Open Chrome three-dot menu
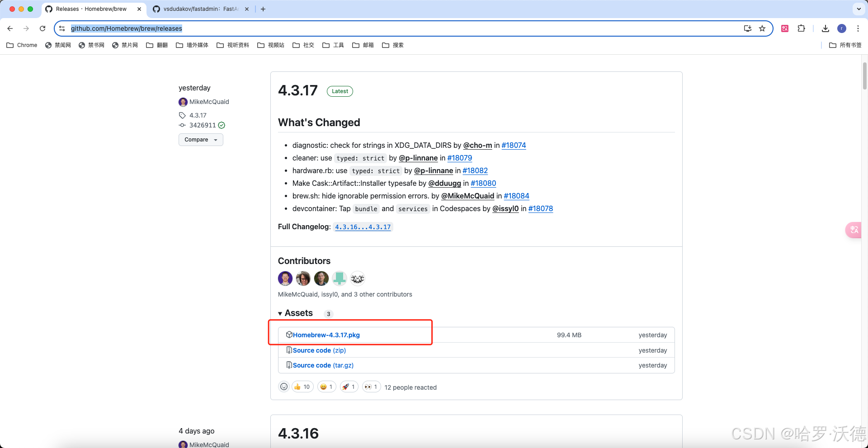Image resolution: width=868 pixels, height=448 pixels. click(x=858, y=28)
